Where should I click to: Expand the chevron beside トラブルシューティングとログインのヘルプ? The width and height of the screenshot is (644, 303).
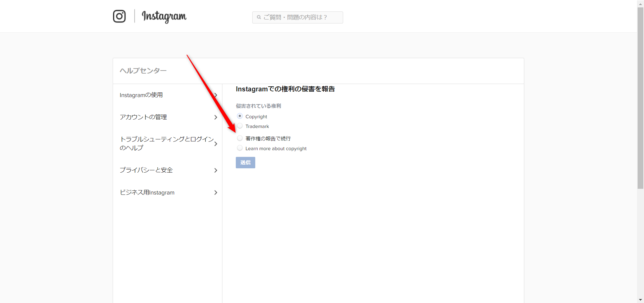(216, 144)
